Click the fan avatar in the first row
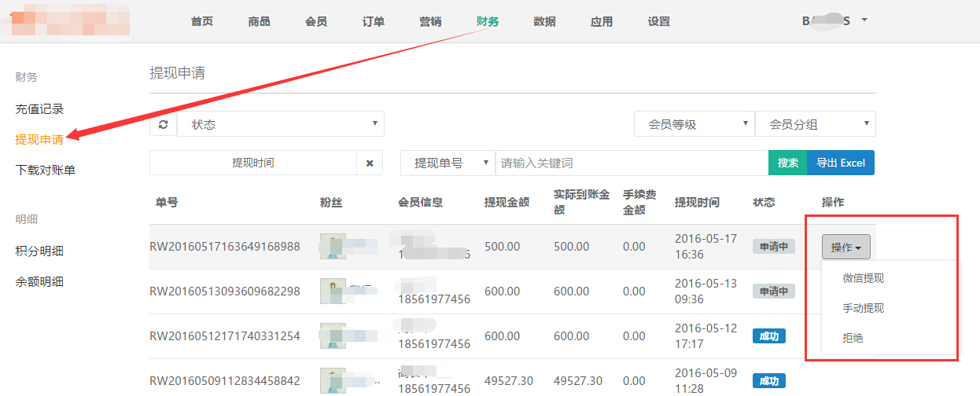Image resolution: width=980 pixels, height=396 pixels. [x=333, y=247]
